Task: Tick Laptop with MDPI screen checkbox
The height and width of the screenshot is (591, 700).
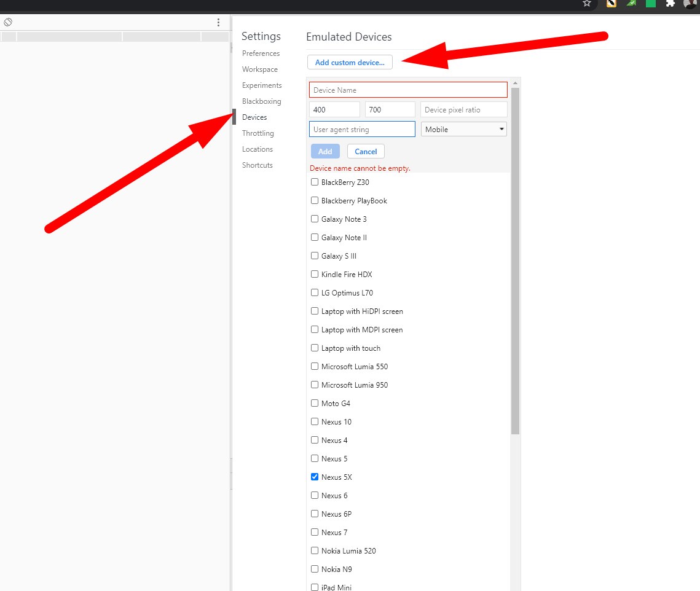Action: pyautogui.click(x=315, y=329)
